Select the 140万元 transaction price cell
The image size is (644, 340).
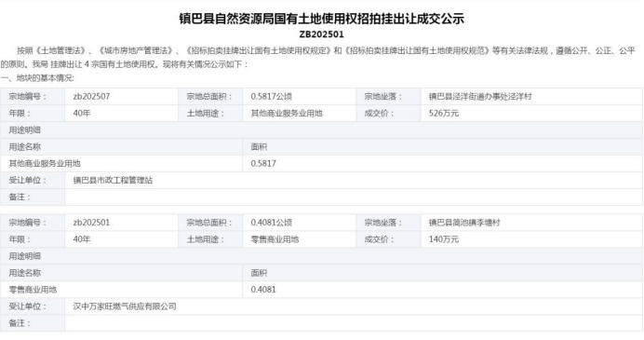pos(531,239)
